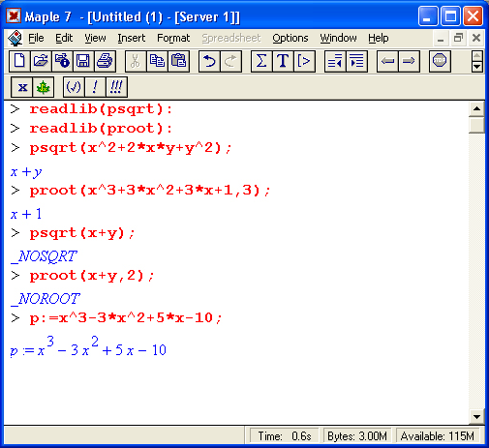Click the worksheet scrollbar down arrow
489x448 pixels.
476,416
